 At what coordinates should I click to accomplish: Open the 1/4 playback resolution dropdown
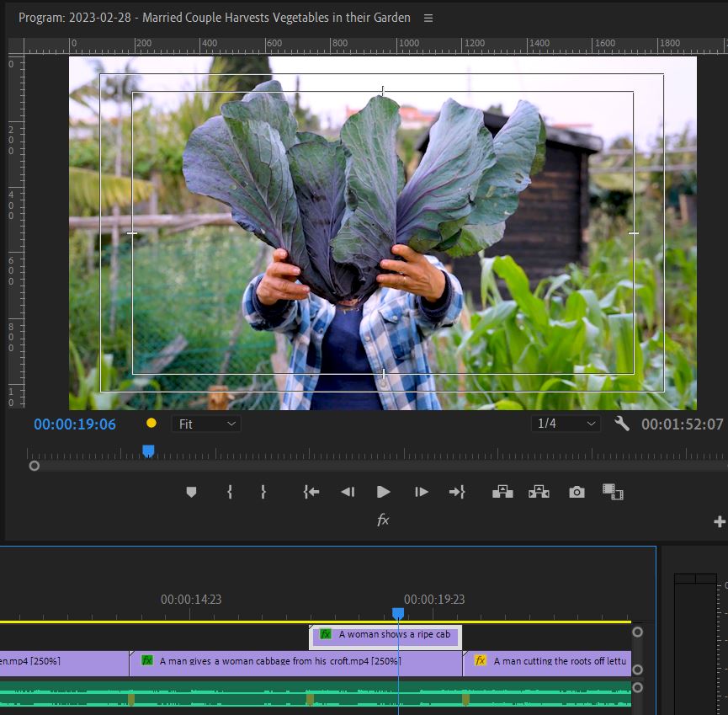566,424
